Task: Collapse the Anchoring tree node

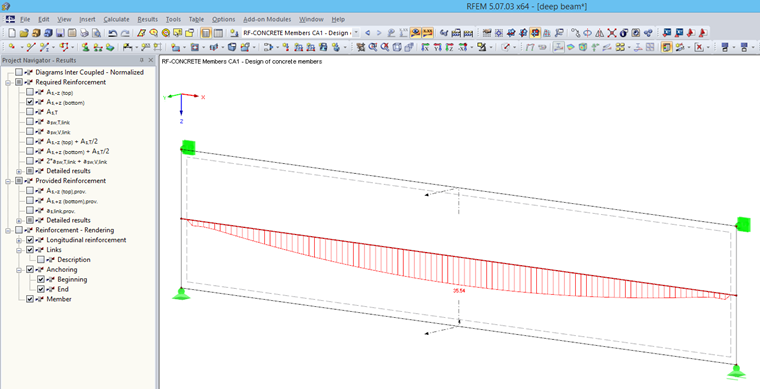Action: 19,269
